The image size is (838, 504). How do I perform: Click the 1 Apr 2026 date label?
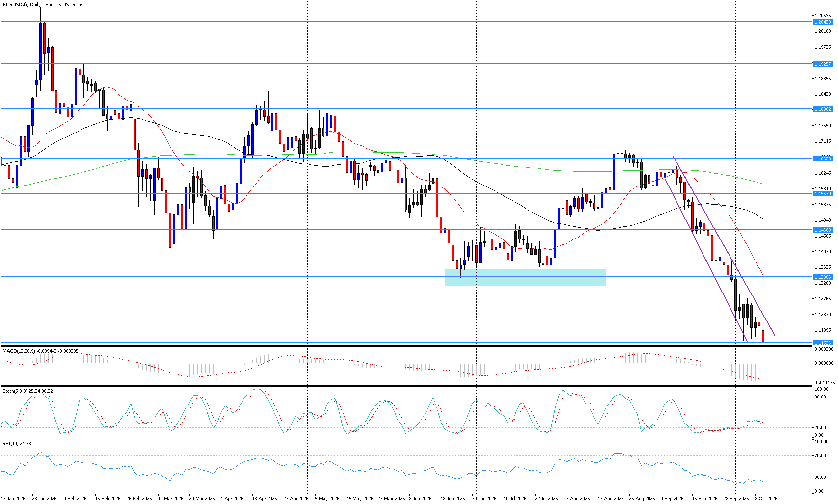coord(232,499)
